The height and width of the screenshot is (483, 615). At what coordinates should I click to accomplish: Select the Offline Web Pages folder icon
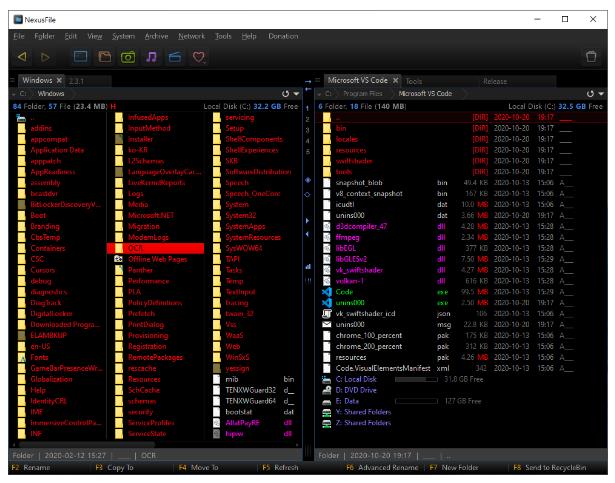[118, 259]
